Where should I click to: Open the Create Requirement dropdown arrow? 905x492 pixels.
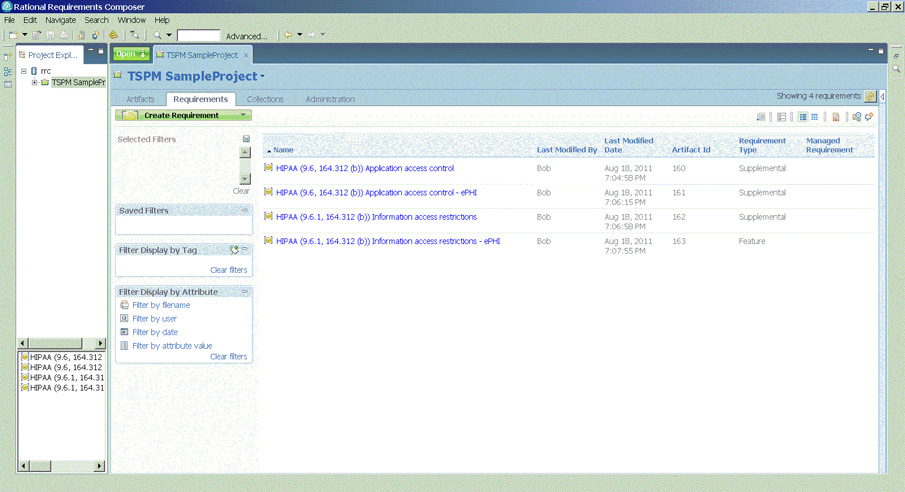244,115
